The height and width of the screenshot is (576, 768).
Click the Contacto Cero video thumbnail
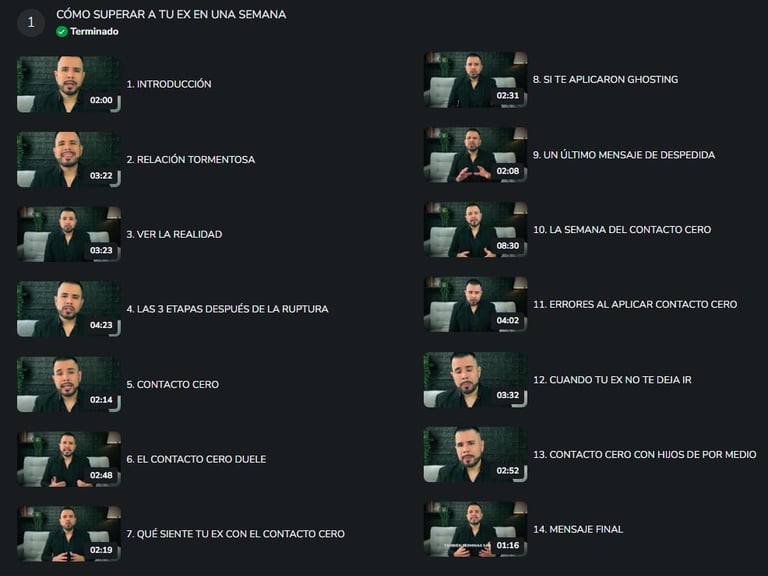[69, 384]
